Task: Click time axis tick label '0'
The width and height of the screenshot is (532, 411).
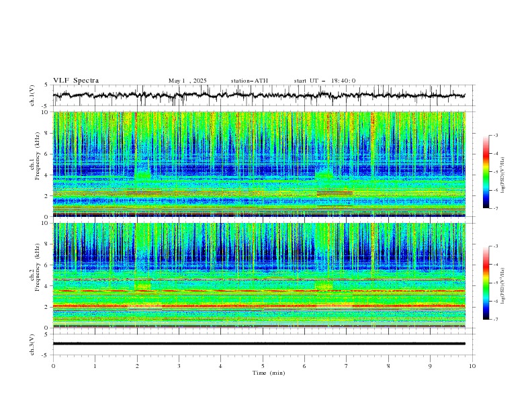Action: tap(53, 366)
